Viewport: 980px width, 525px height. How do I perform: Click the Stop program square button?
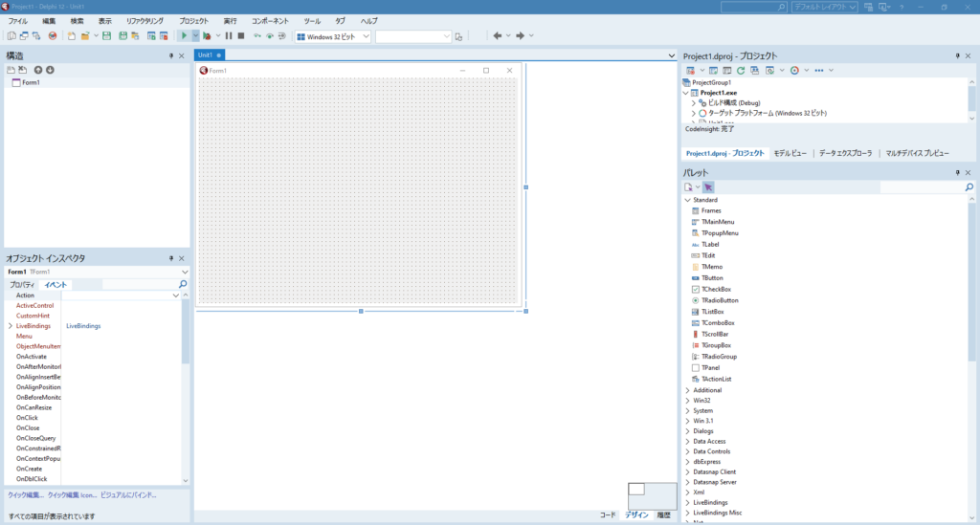241,36
